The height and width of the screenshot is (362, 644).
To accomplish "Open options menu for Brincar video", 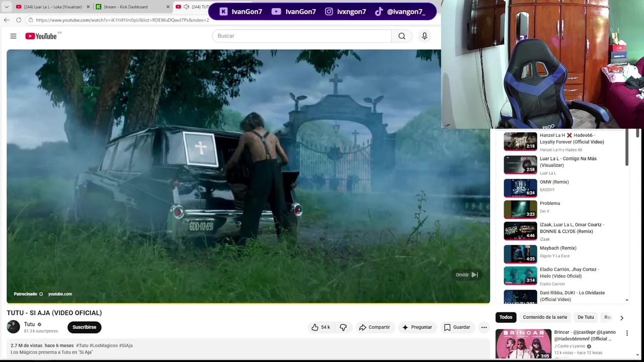I will point(627,333).
